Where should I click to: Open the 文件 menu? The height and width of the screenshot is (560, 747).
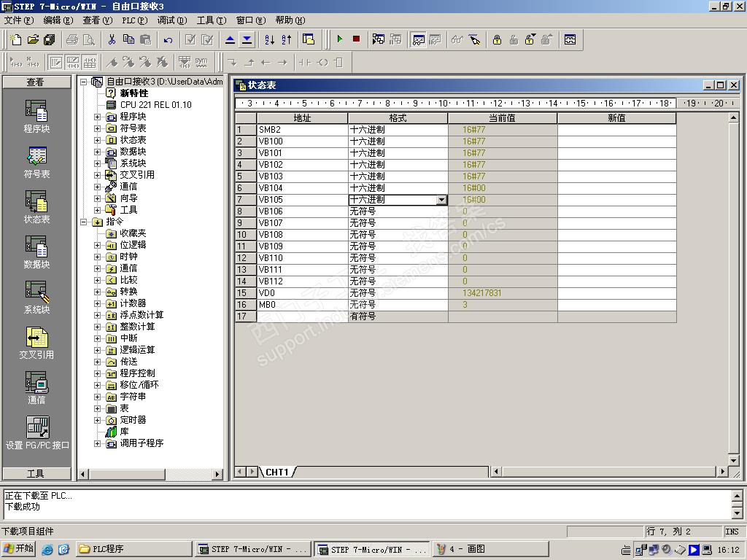(x=18, y=20)
